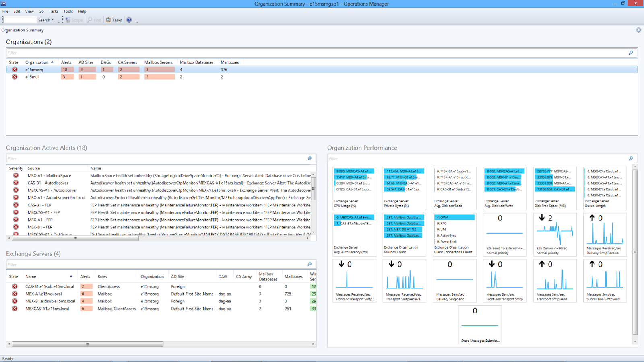Click the Scope toolbar button

tap(74, 20)
